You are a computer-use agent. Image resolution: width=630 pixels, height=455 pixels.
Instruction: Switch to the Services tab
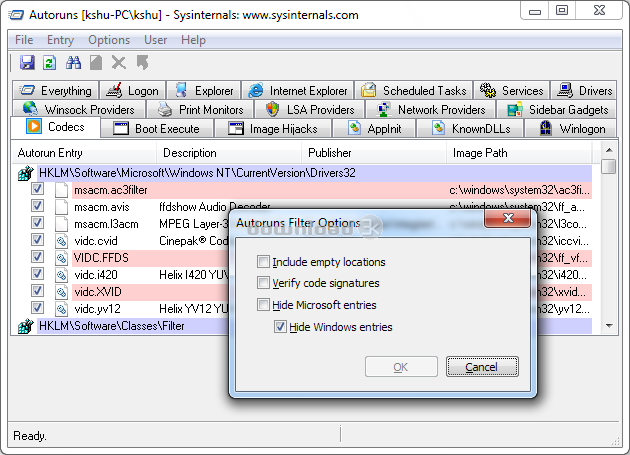tap(511, 90)
